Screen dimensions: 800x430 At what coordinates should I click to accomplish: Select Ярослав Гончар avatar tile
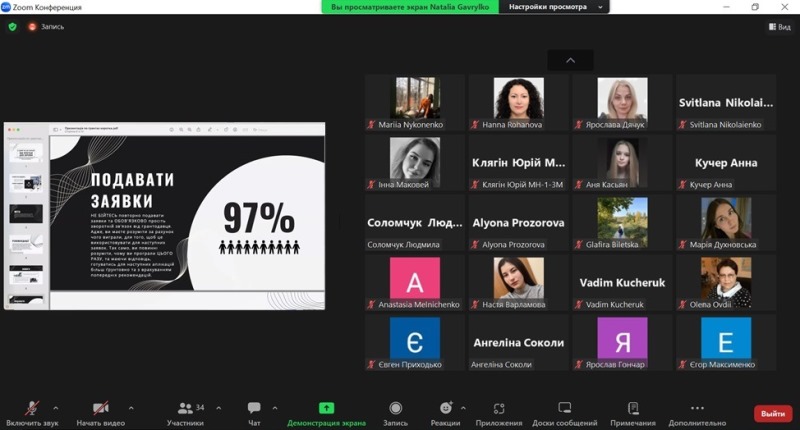click(x=622, y=342)
